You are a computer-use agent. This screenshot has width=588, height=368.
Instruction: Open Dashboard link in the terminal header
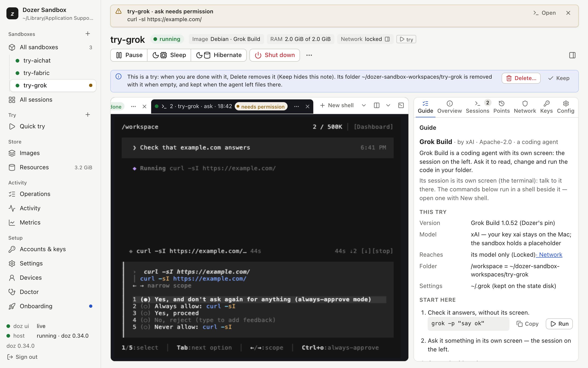[x=373, y=127]
